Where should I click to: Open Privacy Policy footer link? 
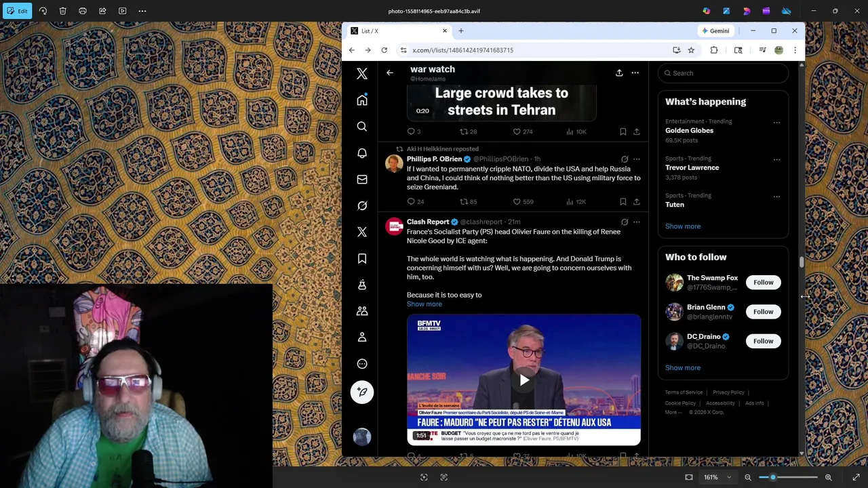coord(728,392)
